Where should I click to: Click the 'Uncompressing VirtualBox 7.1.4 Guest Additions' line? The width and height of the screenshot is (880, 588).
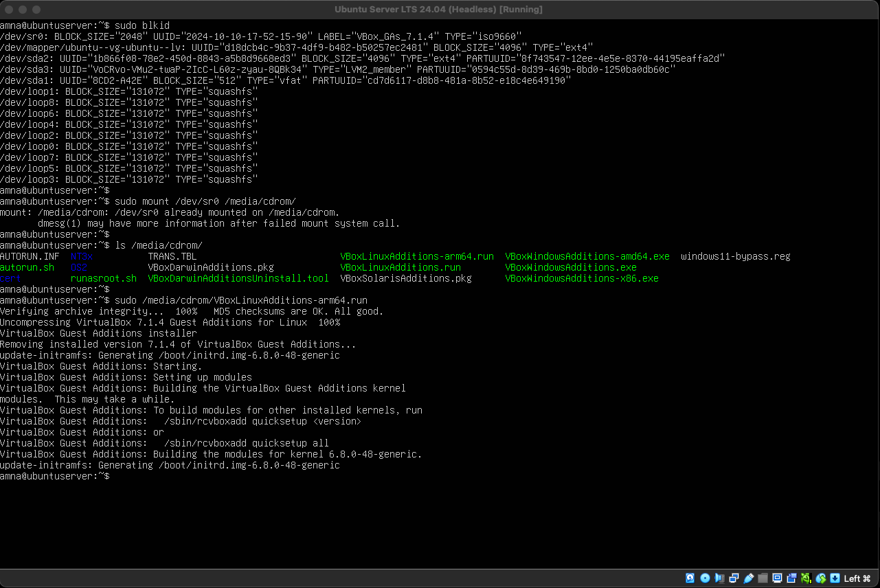point(170,322)
